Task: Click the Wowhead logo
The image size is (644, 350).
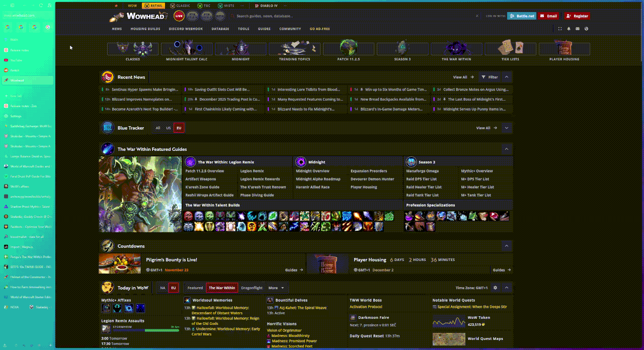Action: pos(139,16)
